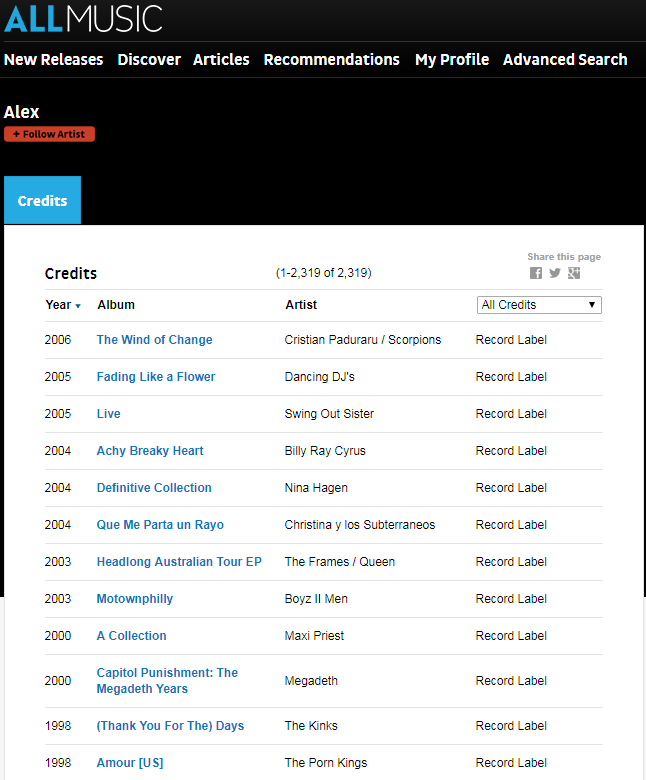This screenshot has width=646, height=780.
Task: Open Headlong Australian Tour EP
Action: [179, 562]
